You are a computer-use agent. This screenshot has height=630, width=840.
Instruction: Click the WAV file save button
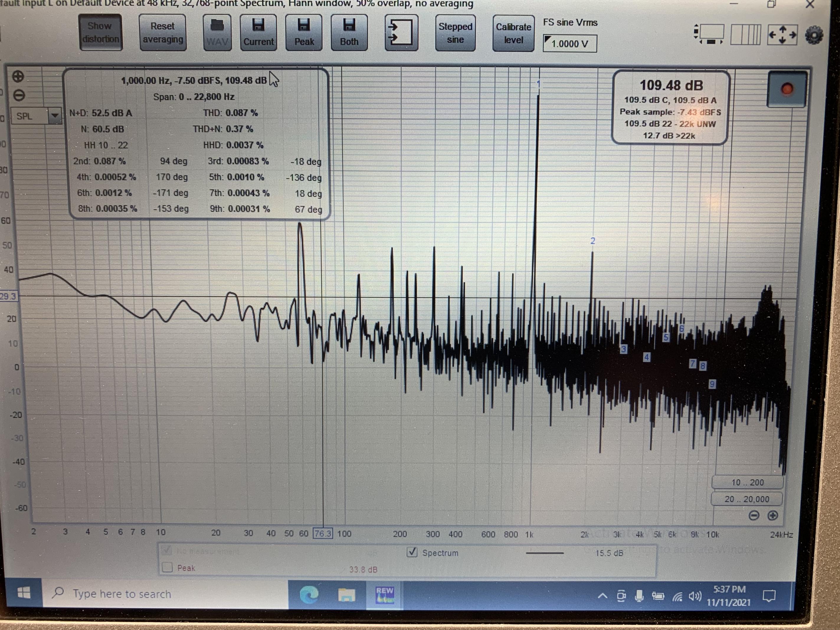coord(217,33)
